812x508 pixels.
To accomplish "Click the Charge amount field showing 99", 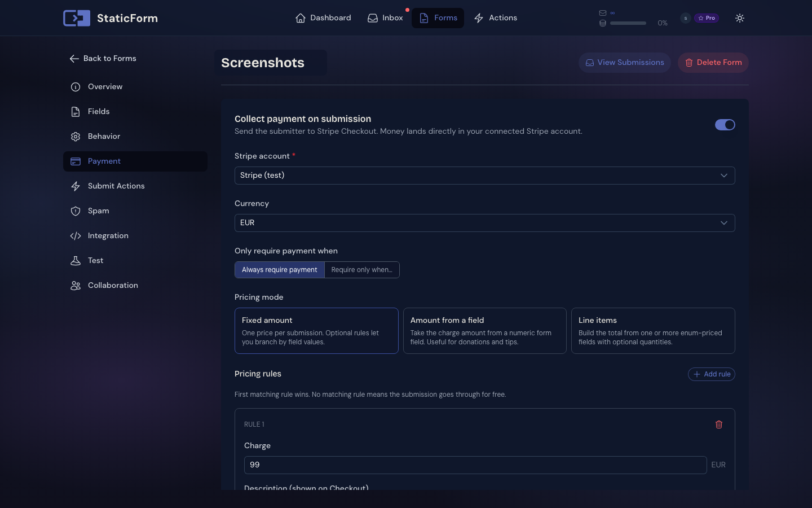I will [475, 465].
